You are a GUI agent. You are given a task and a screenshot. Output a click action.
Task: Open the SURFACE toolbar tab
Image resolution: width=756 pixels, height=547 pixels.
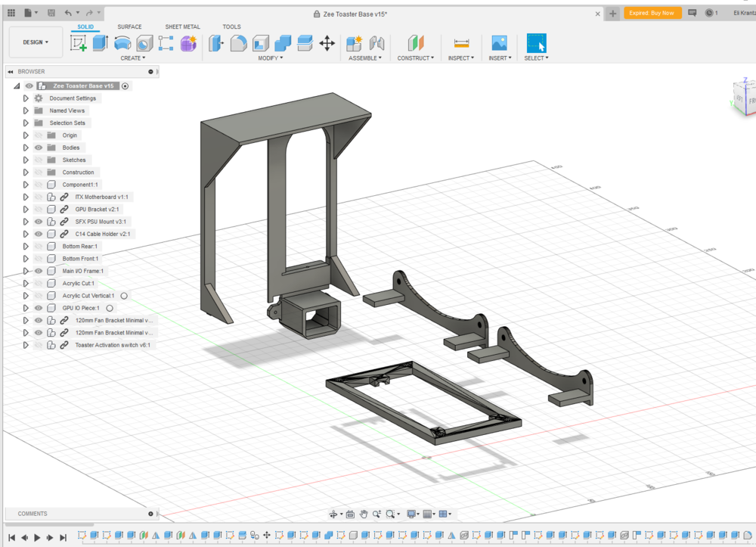pyautogui.click(x=129, y=26)
